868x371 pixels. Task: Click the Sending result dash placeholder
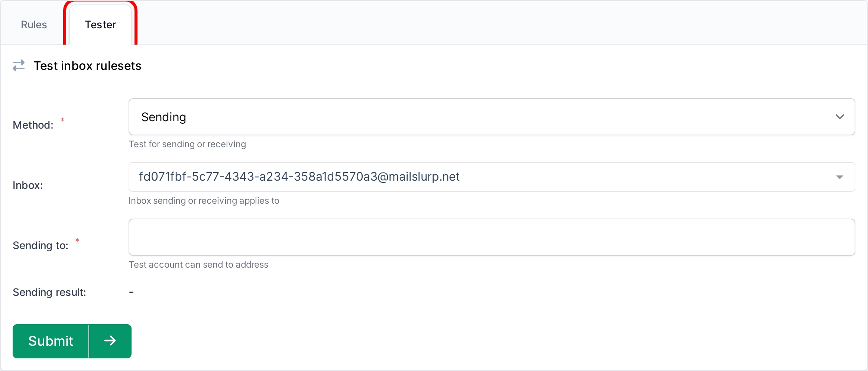[x=131, y=292]
